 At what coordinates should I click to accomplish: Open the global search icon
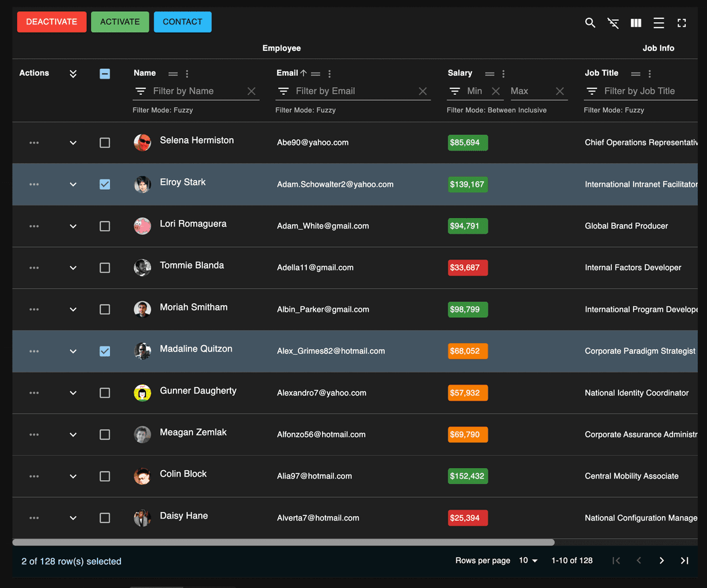(x=590, y=22)
